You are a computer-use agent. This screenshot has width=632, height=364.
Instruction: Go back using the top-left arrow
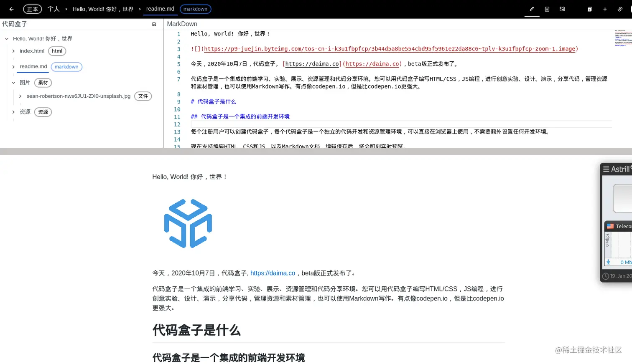(x=11, y=9)
